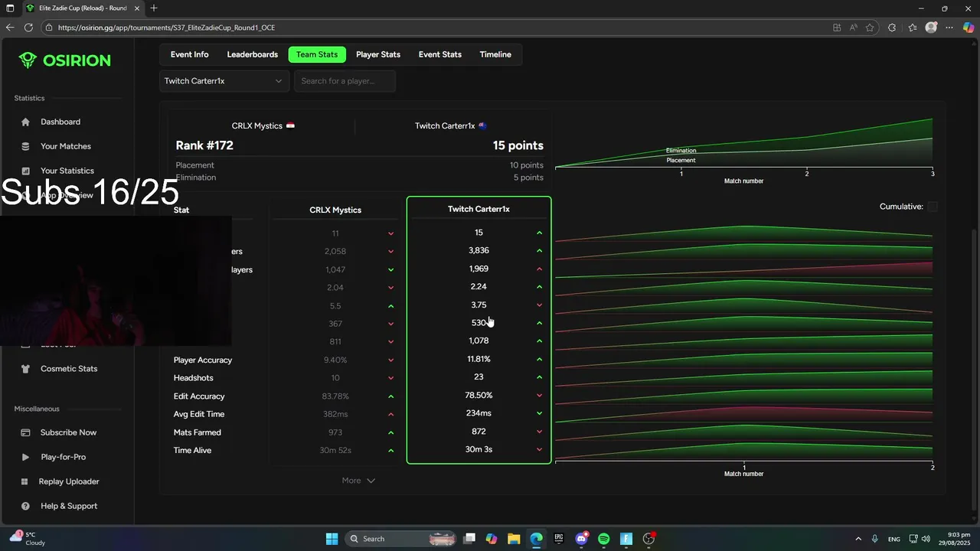Click the CRLX Mystics player name header
The width and height of the screenshot is (980, 551).
[257, 126]
